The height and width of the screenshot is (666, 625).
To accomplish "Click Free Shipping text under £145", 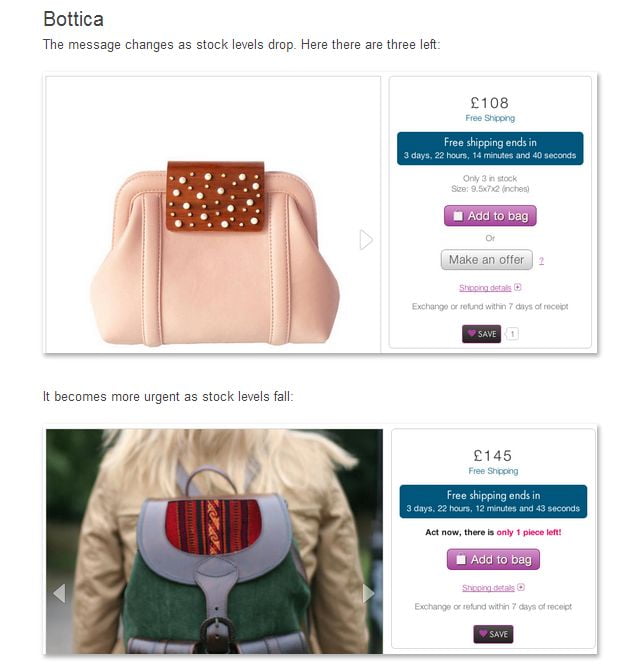I will 493,471.
